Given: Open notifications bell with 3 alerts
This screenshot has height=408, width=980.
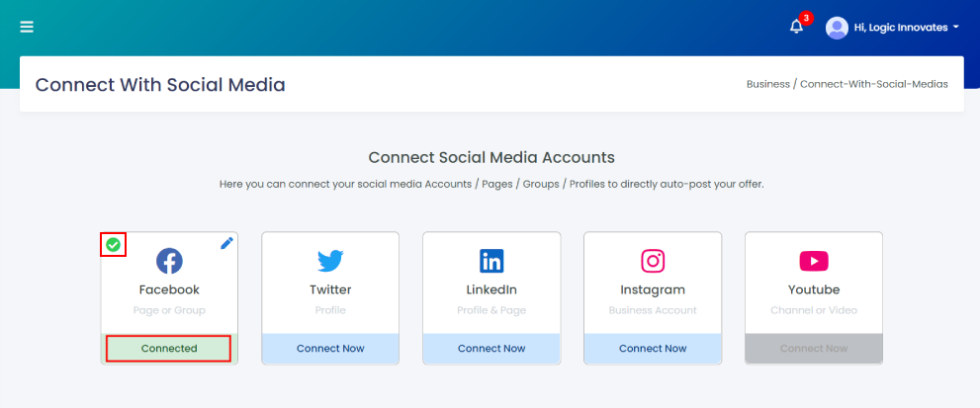Looking at the screenshot, I should point(796,27).
